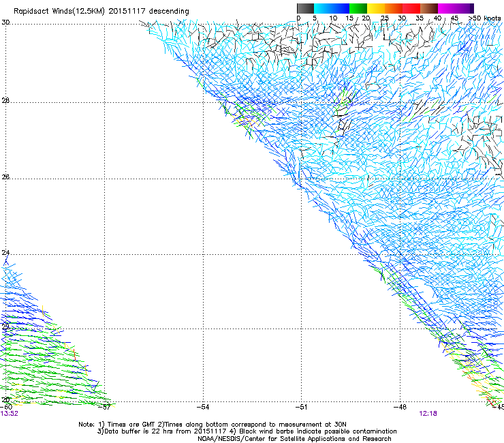Click the purple '12:18' overpass time
504x443 pixels.
[428, 414]
